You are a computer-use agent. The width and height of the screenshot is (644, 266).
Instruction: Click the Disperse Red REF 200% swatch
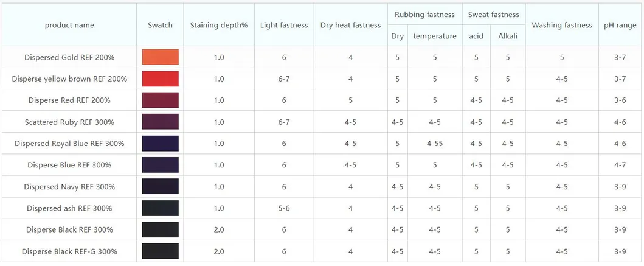tap(160, 100)
